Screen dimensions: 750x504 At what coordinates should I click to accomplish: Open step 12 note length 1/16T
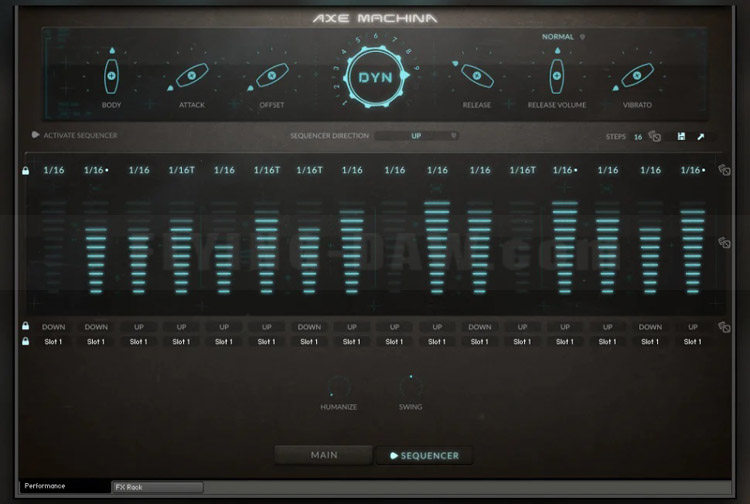click(x=522, y=170)
